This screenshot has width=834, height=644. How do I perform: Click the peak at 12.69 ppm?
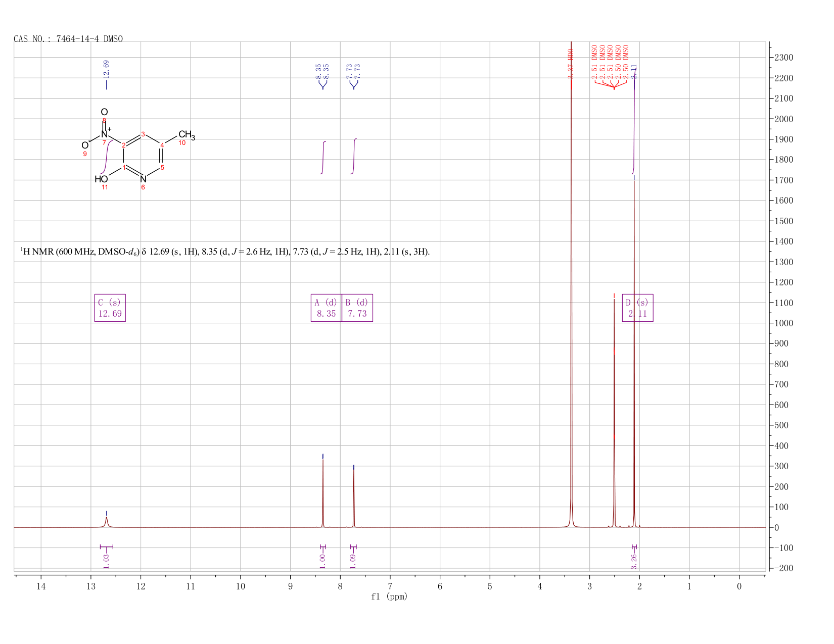pos(106,521)
